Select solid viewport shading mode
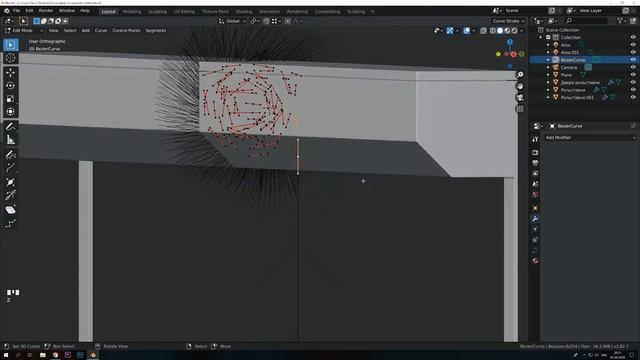The height and width of the screenshot is (360, 640). tap(500, 31)
